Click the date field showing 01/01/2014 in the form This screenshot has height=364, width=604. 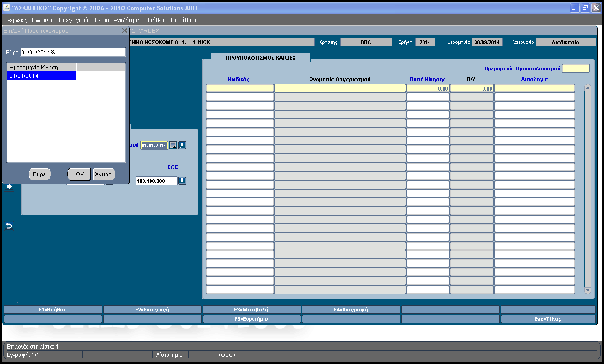coord(154,145)
